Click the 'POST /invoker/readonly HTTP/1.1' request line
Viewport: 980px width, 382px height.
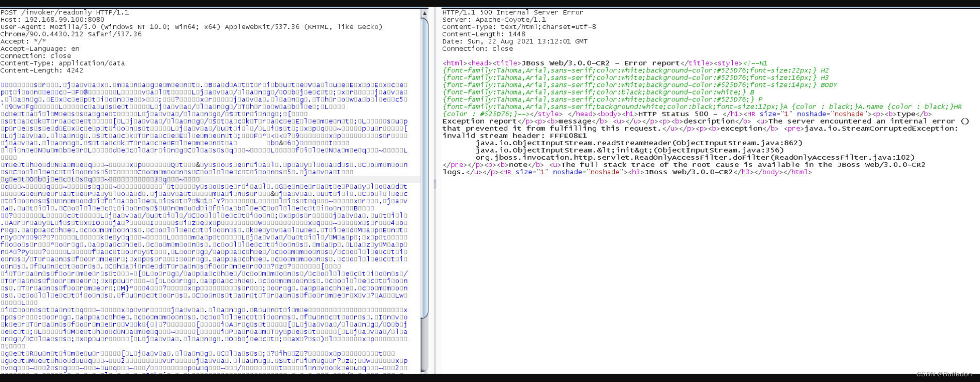coord(65,12)
